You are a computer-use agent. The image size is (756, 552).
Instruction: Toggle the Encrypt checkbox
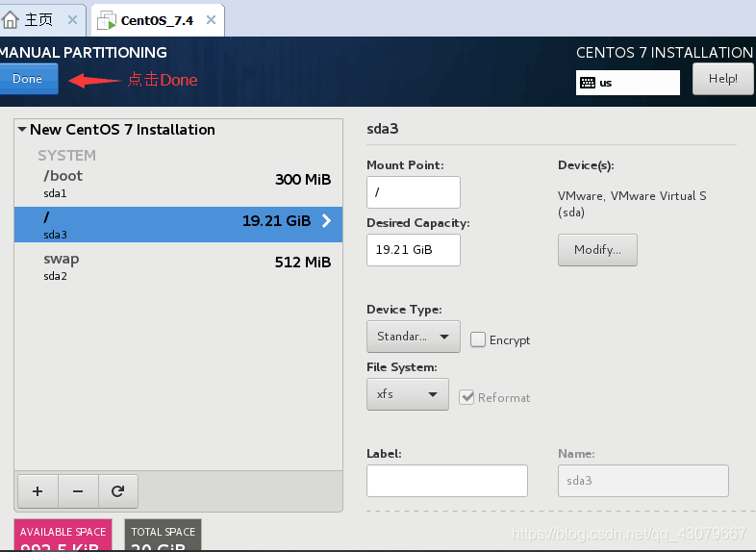pos(478,339)
